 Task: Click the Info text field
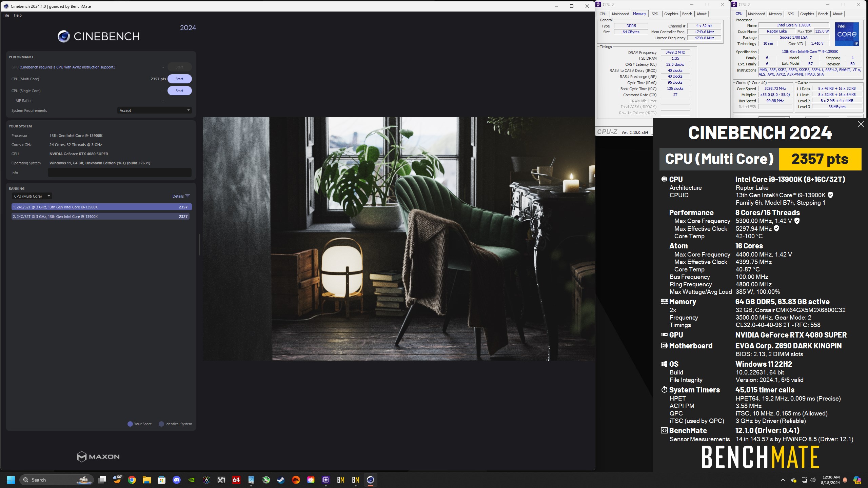tap(119, 172)
